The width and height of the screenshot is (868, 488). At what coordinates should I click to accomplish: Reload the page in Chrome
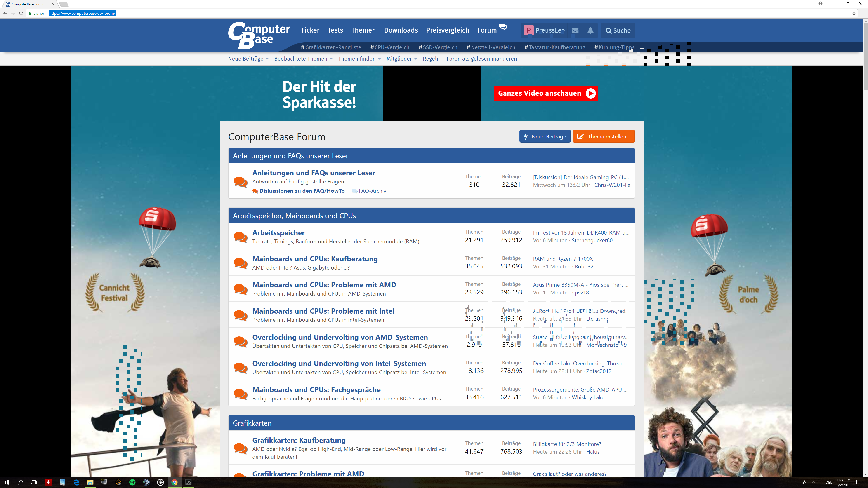click(21, 14)
